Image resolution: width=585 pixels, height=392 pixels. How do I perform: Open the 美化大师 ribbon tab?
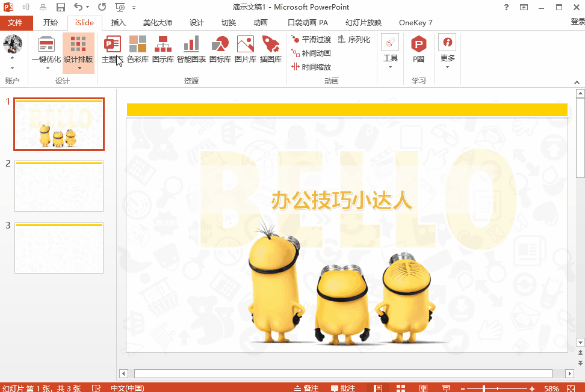click(158, 23)
